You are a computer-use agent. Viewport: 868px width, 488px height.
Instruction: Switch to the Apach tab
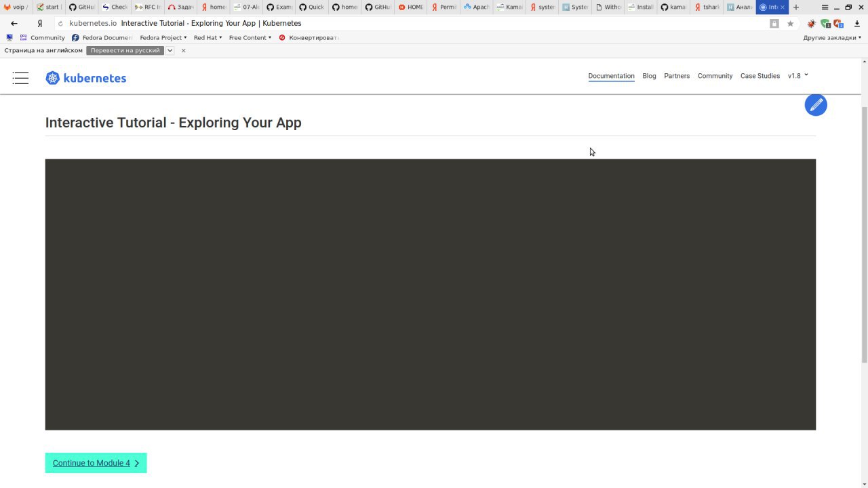tap(476, 7)
